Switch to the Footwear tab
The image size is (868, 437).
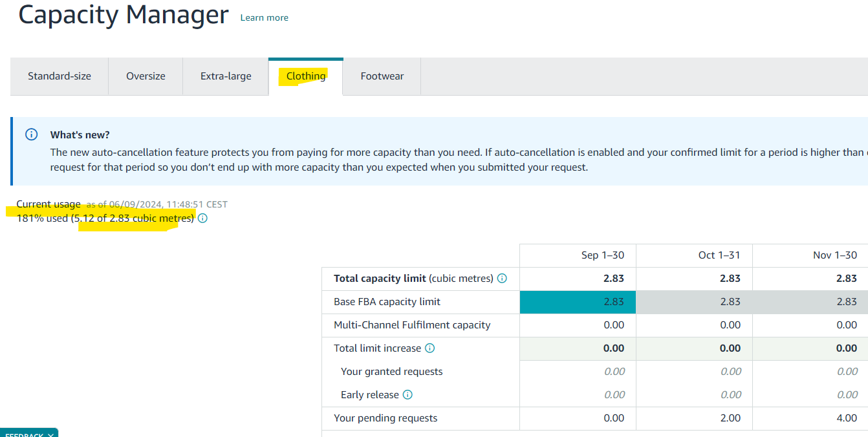click(382, 76)
